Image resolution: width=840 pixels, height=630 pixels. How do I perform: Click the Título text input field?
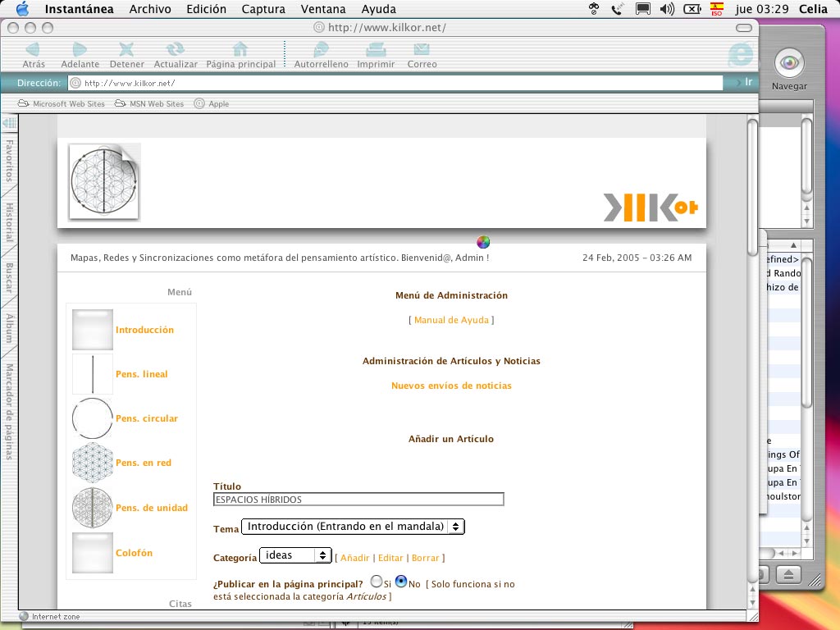[358, 500]
